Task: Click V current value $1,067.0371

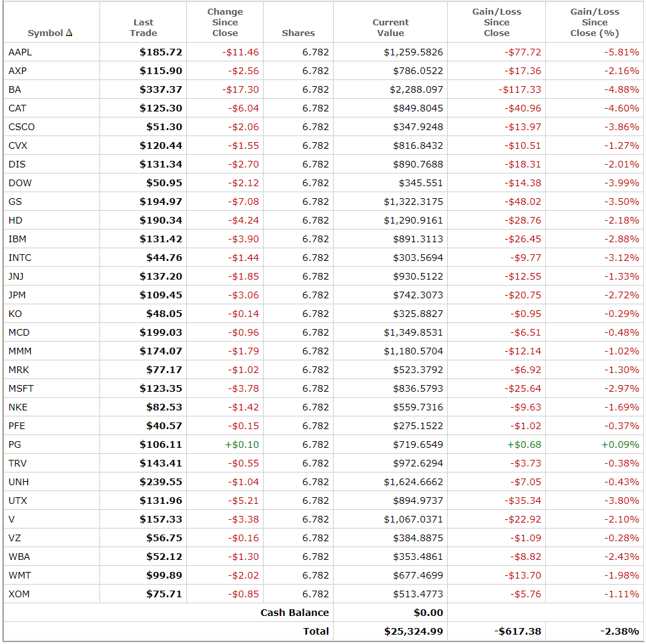Action: point(413,519)
